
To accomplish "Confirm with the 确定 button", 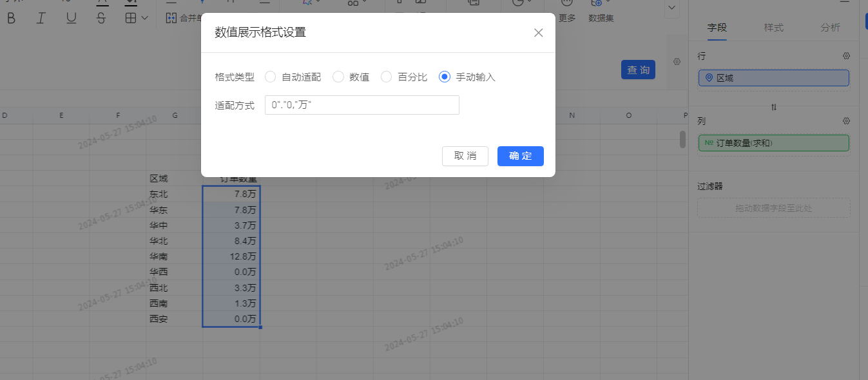I will (x=520, y=156).
